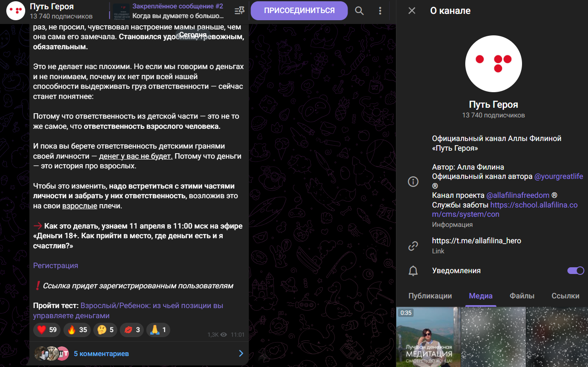This screenshot has height=367, width=588.
Task: Open the three-dot channel menu
Action: tap(380, 11)
